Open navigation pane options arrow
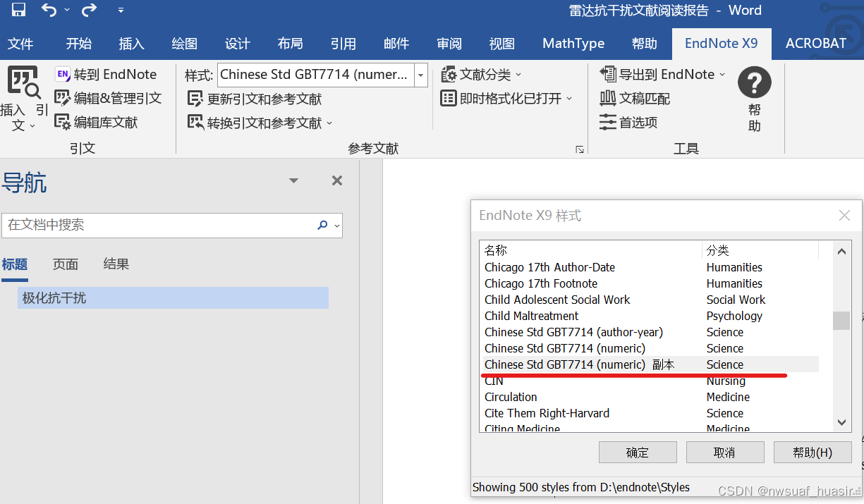The width and height of the screenshot is (864, 504). [293, 181]
